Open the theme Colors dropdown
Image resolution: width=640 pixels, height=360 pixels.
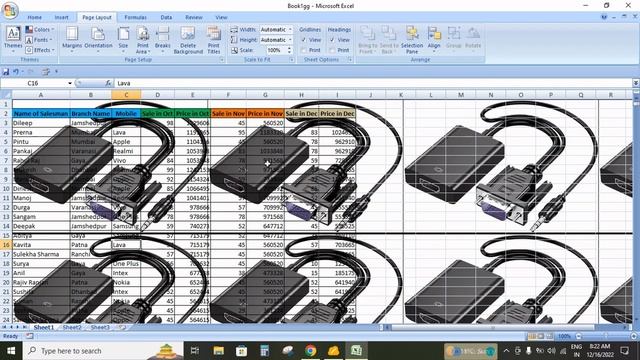pyautogui.click(x=40, y=29)
